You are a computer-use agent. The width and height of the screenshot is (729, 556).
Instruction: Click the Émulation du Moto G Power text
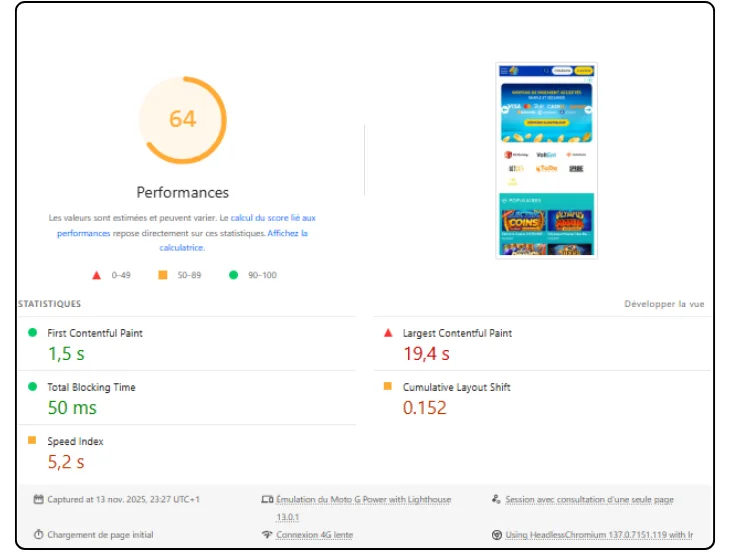point(363,499)
